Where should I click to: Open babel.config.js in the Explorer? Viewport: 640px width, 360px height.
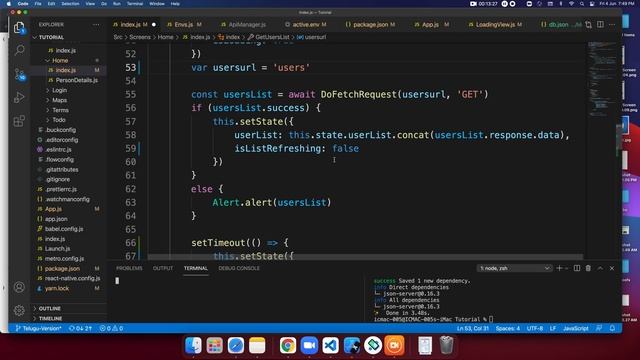coord(64,229)
